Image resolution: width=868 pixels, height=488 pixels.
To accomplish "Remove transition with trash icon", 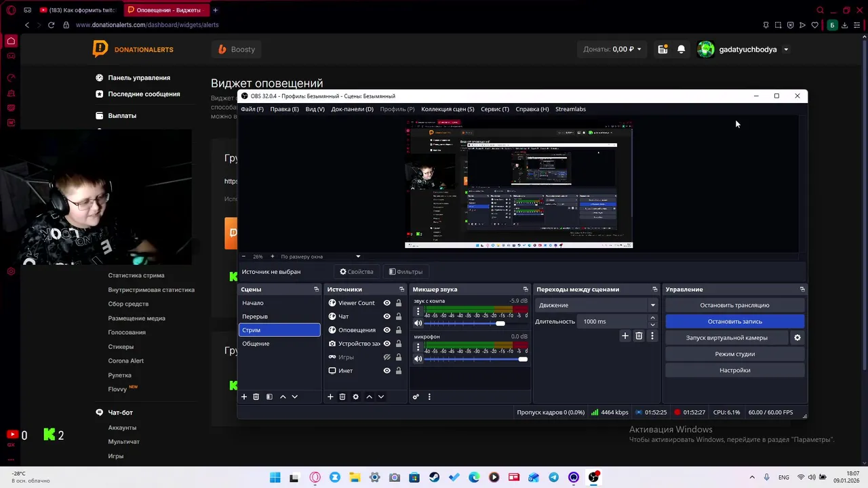I will [639, 335].
